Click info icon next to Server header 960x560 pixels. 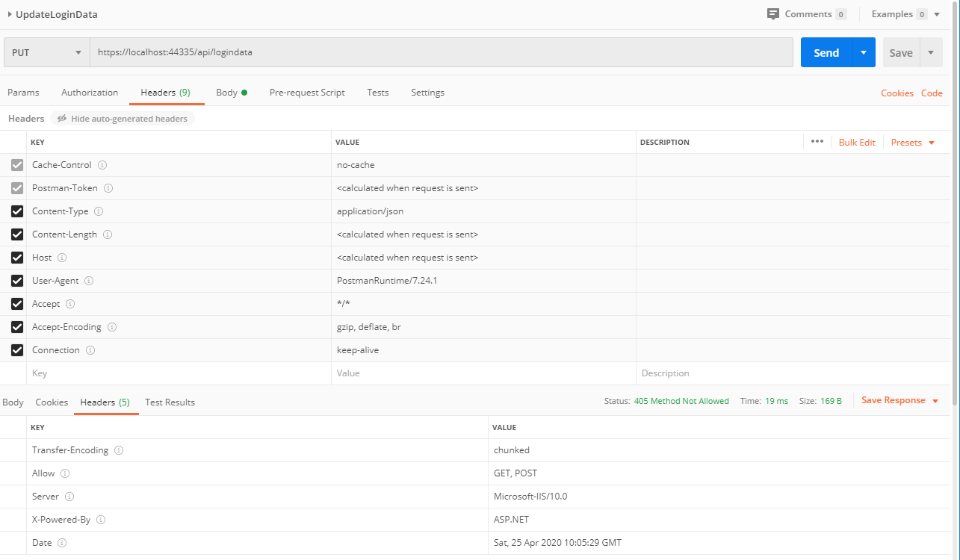click(69, 497)
